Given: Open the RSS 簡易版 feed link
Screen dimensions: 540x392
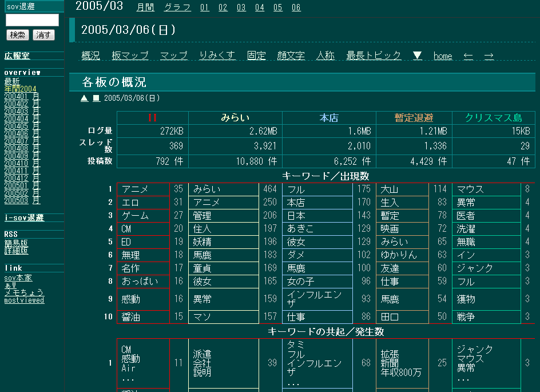Looking at the screenshot, I should pyautogui.click(x=16, y=243).
